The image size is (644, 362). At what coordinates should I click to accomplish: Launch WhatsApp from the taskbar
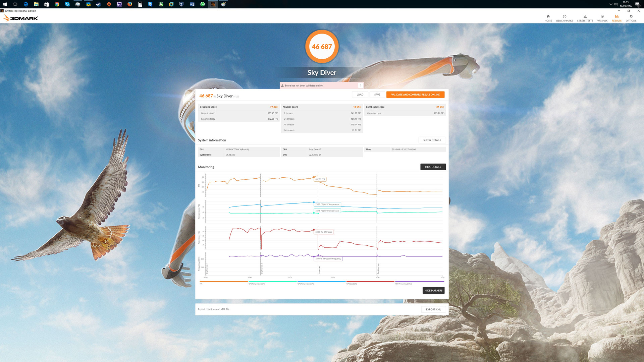[203, 4]
